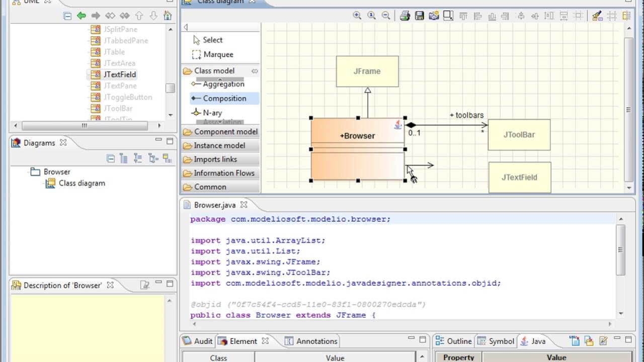Open the Audit tab
644x362 pixels.
(198, 341)
